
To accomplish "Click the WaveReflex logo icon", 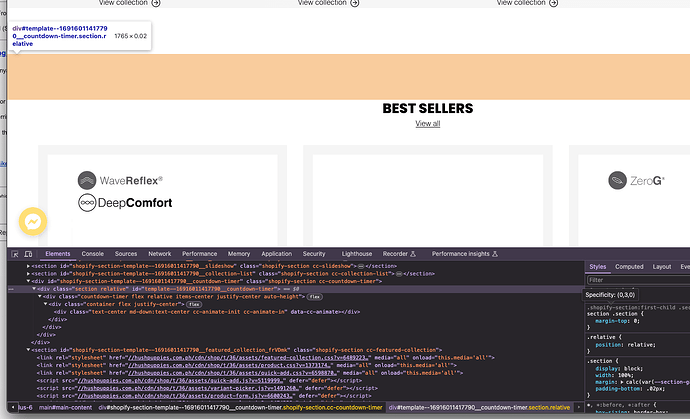I will click(x=87, y=180).
